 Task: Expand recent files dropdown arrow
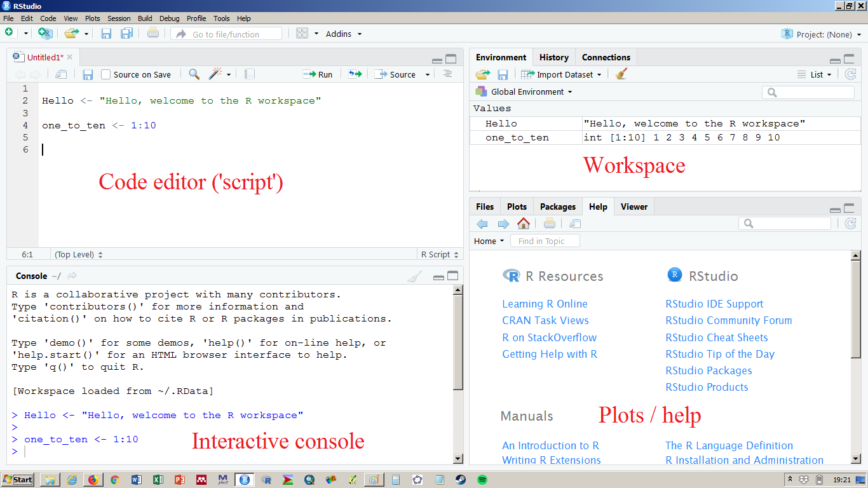coord(86,34)
